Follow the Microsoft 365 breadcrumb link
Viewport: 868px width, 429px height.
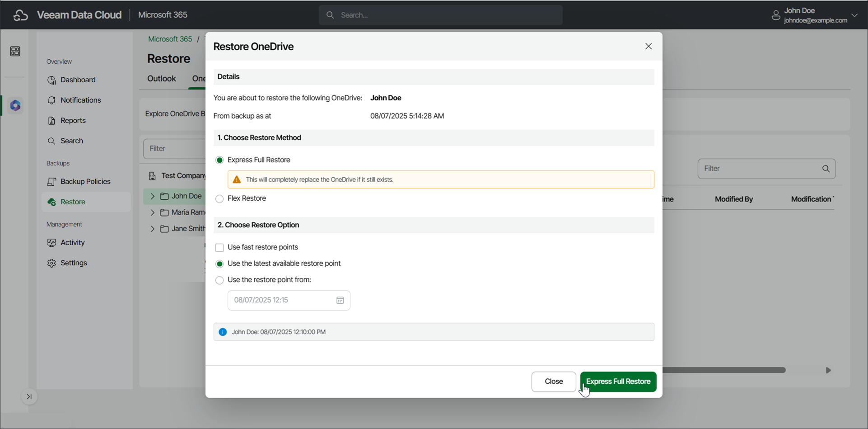point(170,39)
